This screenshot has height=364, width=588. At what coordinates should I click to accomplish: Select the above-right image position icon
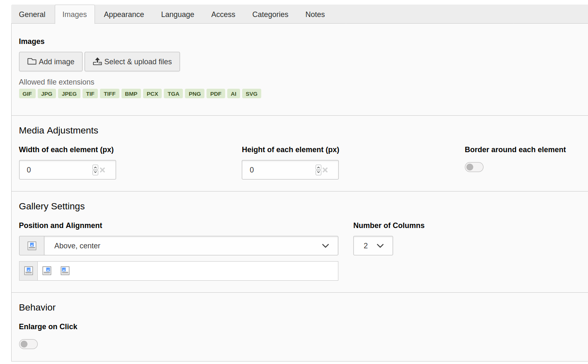47,271
